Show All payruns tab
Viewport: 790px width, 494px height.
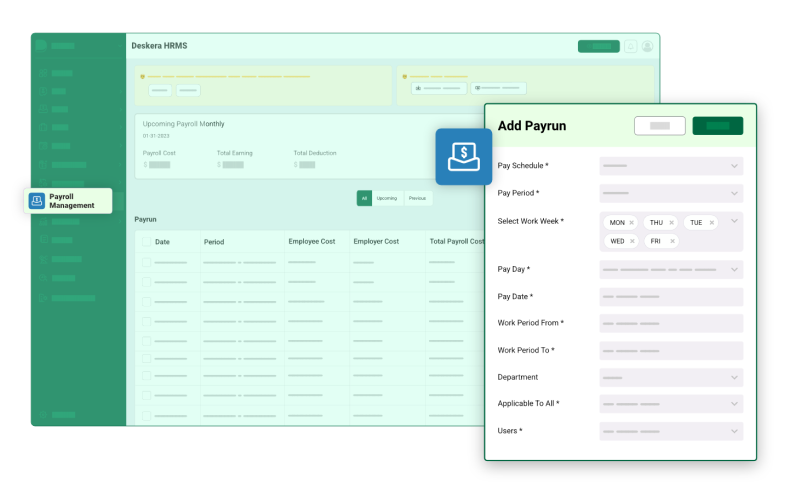(364, 198)
